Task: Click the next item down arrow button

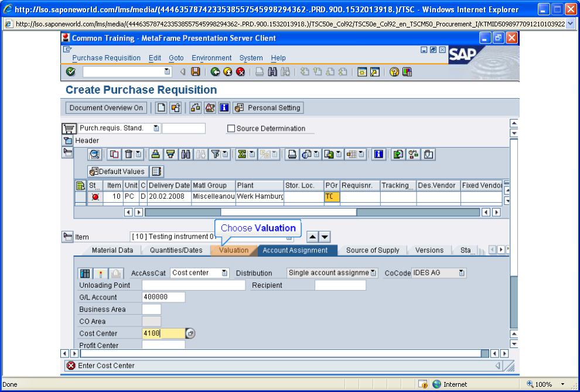Action: point(325,237)
